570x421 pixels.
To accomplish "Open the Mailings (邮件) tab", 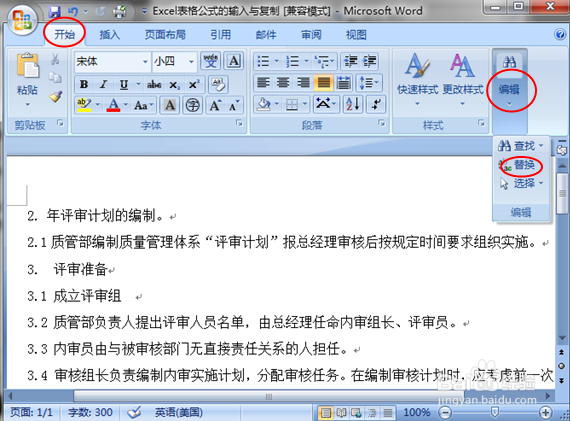I will (x=266, y=35).
